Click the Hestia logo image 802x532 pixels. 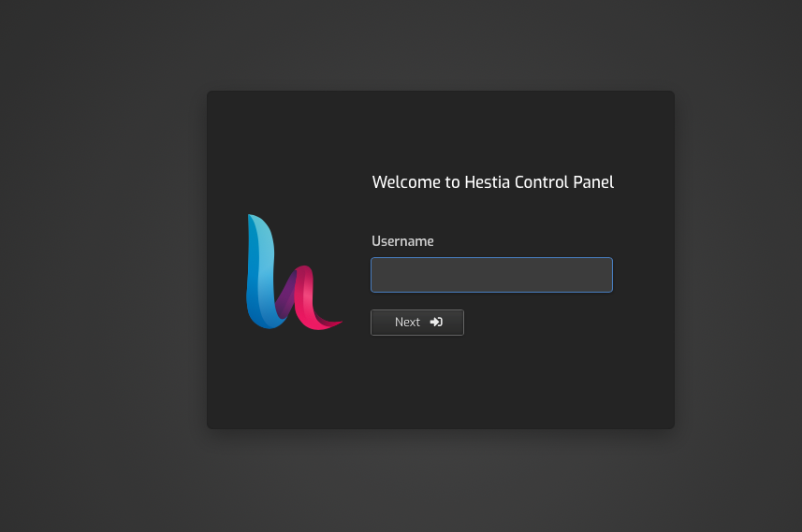pos(294,272)
